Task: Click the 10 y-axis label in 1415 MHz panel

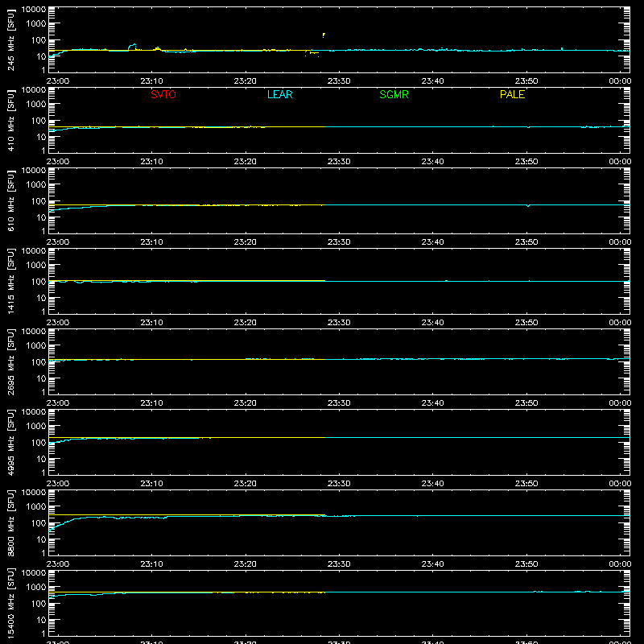Action: (41, 298)
